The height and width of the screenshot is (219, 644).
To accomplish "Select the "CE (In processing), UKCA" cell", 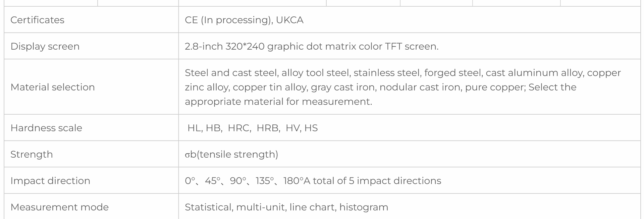I will click(x=244, y=20).
